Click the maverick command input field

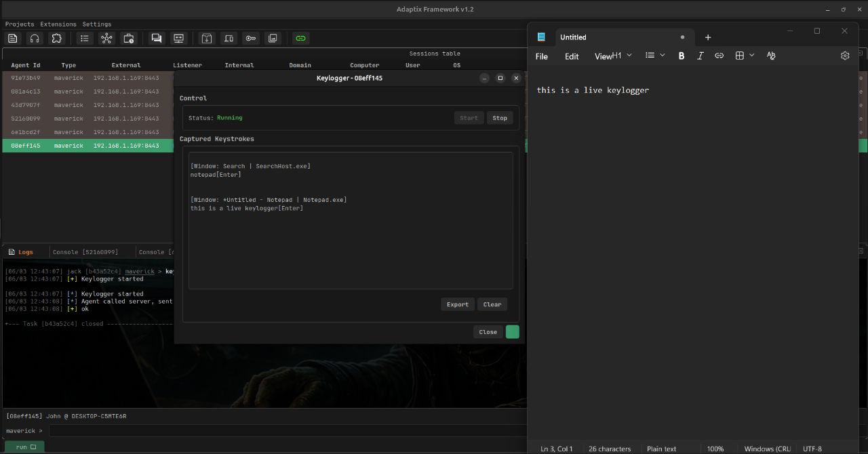(x=285, y=431)
